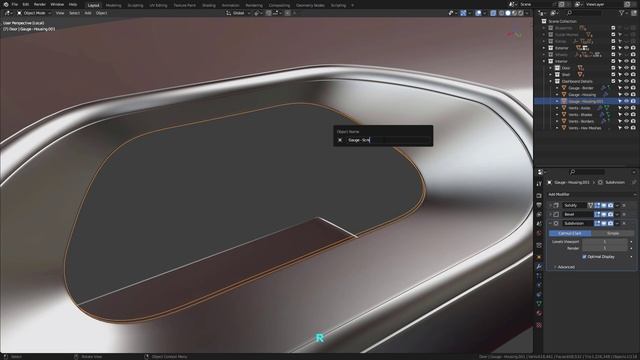The image size is (640, 360).
Task: Select rendered viewport shading
Action: (x=521, y=13)
